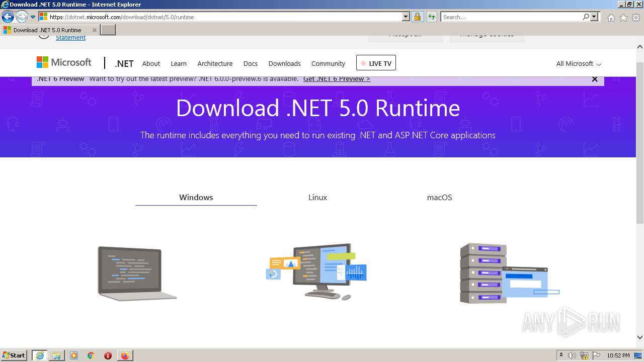Click the .NET brand link
The height and width of the screenshot is (362, 644).
coord(124,64)
